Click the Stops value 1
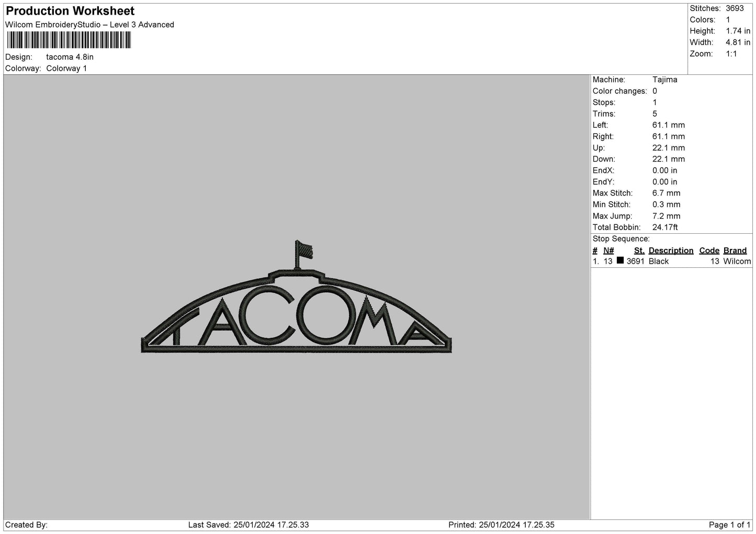 (655, 103)
